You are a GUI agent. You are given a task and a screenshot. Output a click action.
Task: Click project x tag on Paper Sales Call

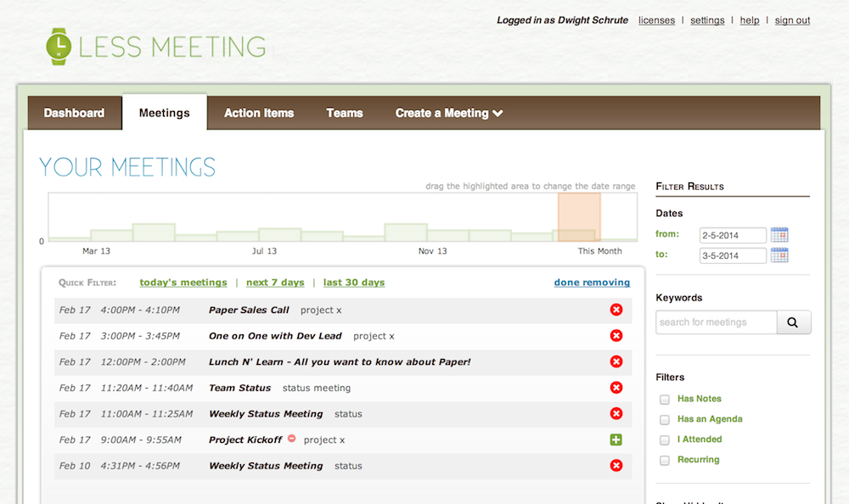pyautogui.click(x=321, y=310)
